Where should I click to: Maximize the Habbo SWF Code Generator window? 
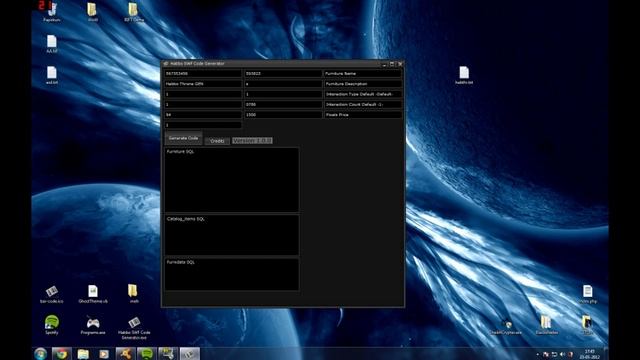coord(392,64)
